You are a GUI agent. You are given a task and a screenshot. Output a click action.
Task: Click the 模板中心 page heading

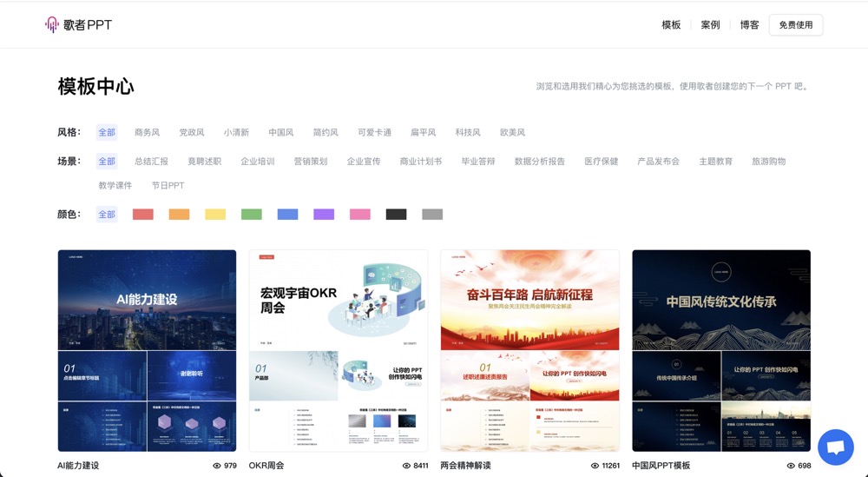95,86
